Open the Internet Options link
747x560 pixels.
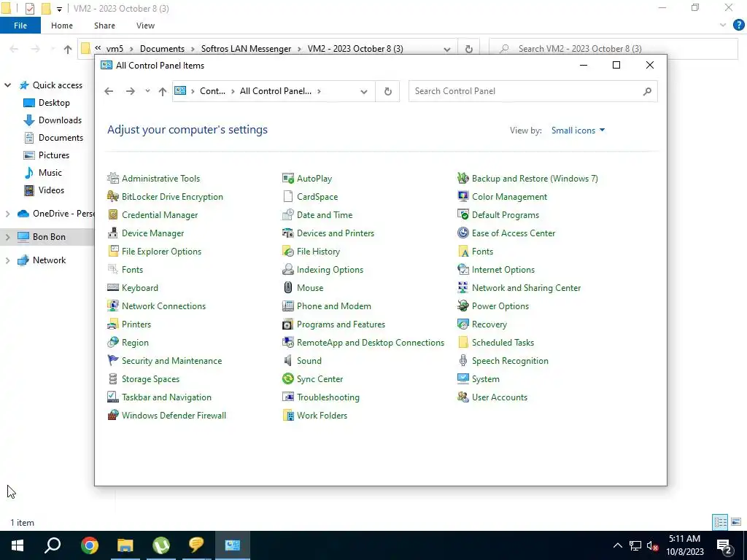[x=503, y=270]
